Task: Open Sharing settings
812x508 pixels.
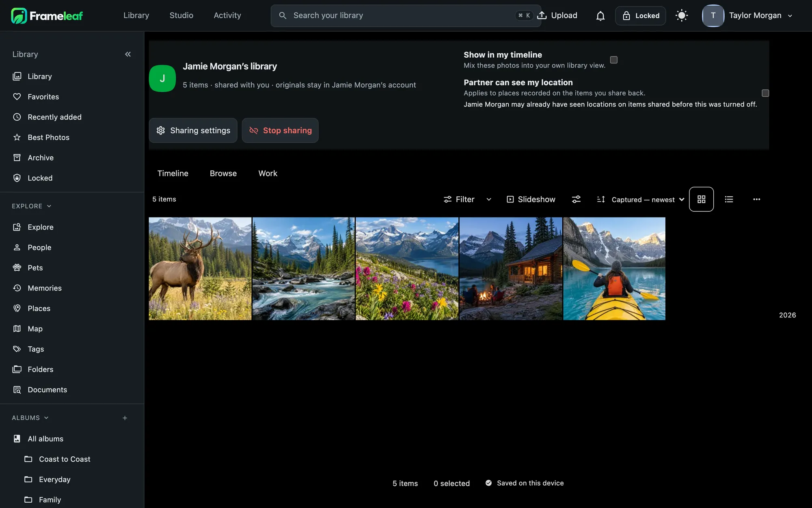Action: click(193, 130)
